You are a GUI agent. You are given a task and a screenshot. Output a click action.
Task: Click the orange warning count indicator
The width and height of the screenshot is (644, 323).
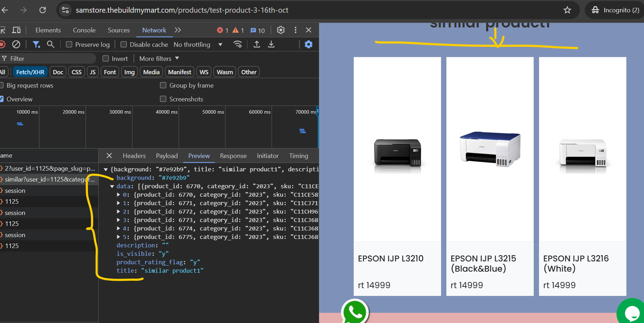coord(238,30)
